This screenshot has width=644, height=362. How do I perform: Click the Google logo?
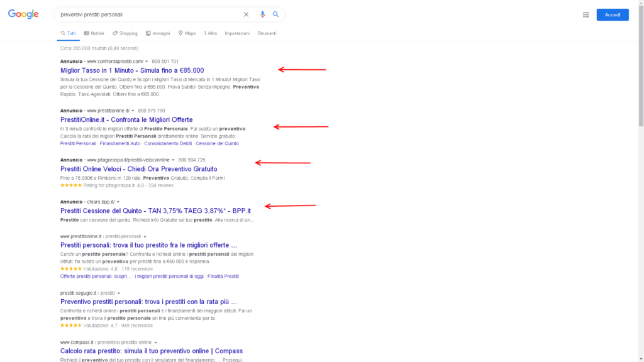coord(23,14)
